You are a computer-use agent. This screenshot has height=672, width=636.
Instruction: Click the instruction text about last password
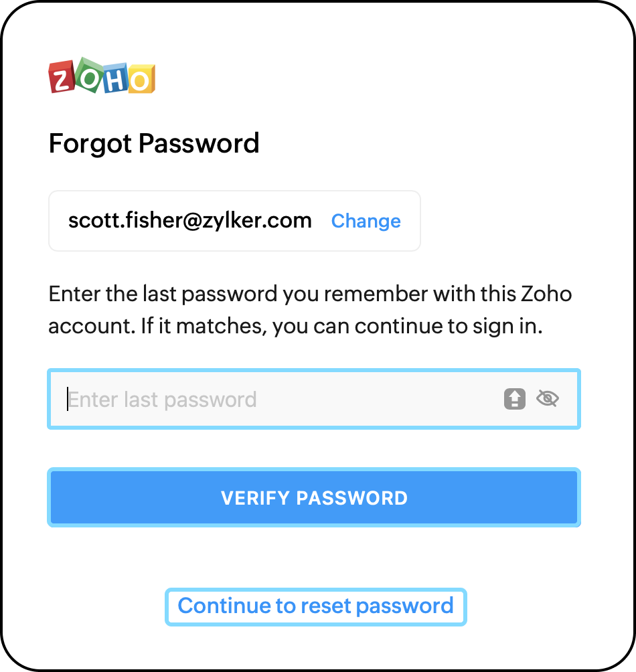[310, 310]
